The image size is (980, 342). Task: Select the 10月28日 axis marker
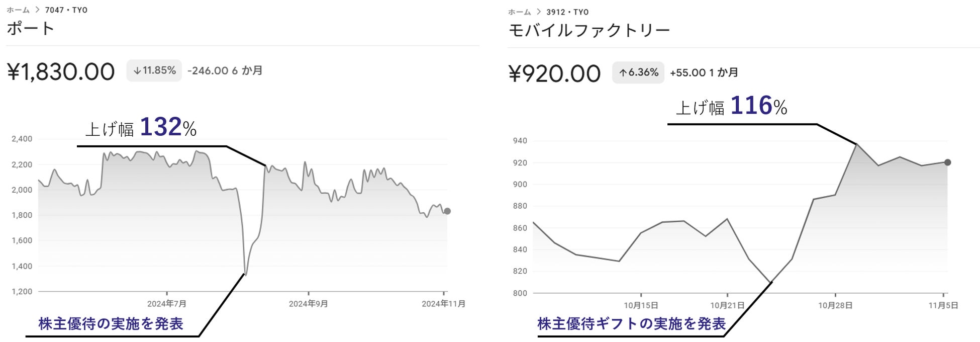pos(835,305)
